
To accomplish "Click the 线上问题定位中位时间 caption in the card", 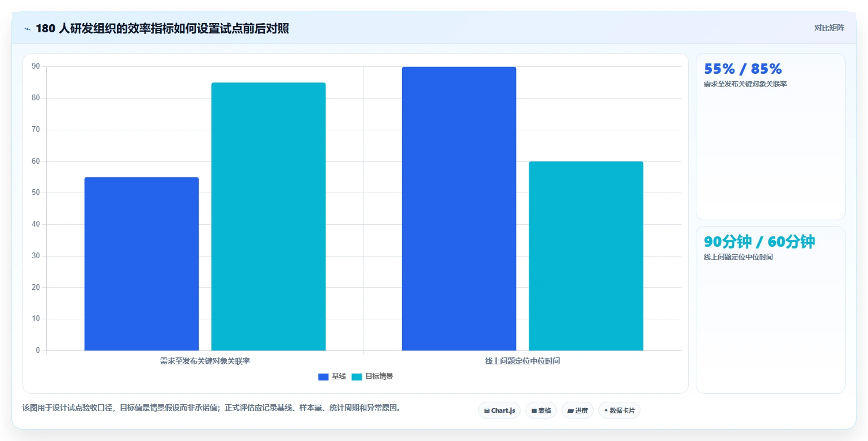I will click(x=738, y=257).
